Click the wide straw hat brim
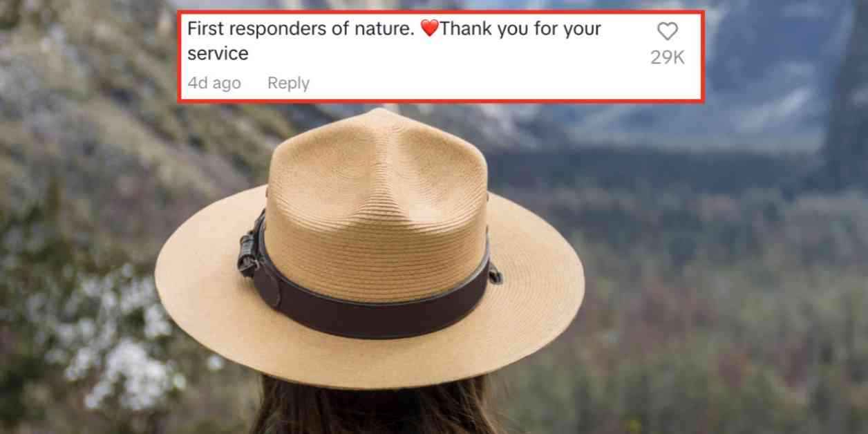The image size is (868, 434). pyautogui.click(x=370, y=339)
